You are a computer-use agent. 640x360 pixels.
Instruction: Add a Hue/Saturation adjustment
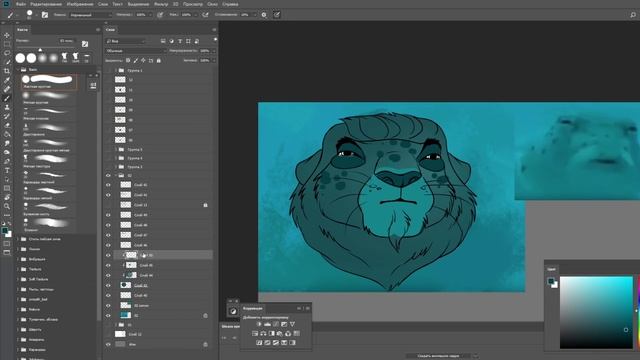[x=255, y=333]
